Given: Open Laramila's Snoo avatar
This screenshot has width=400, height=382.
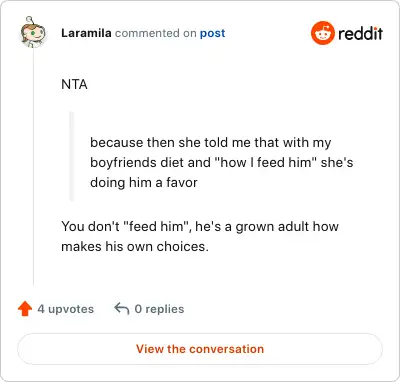Looking at the screenshot, I should [x=33, y=33].
